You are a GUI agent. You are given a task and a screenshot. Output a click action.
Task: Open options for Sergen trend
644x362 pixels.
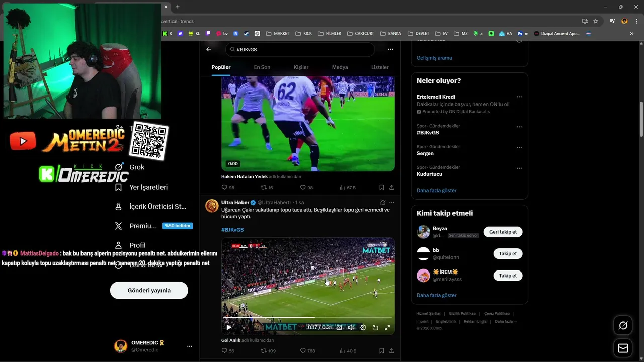point(519,148)
